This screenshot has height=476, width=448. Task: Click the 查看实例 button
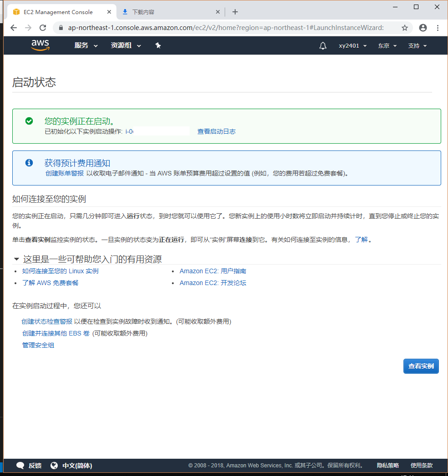coord(421,366)
